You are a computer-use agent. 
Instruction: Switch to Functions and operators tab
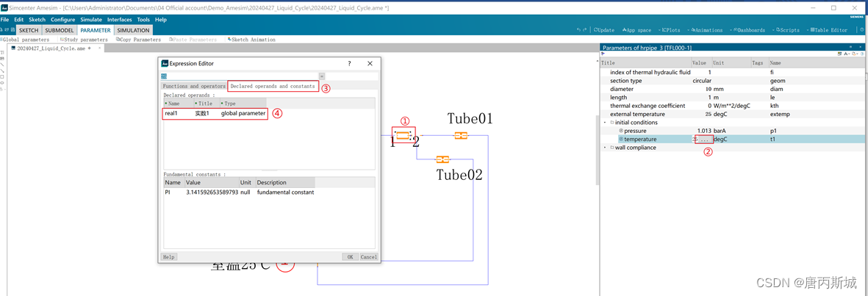pyautogui.click(x=194, y=87)
